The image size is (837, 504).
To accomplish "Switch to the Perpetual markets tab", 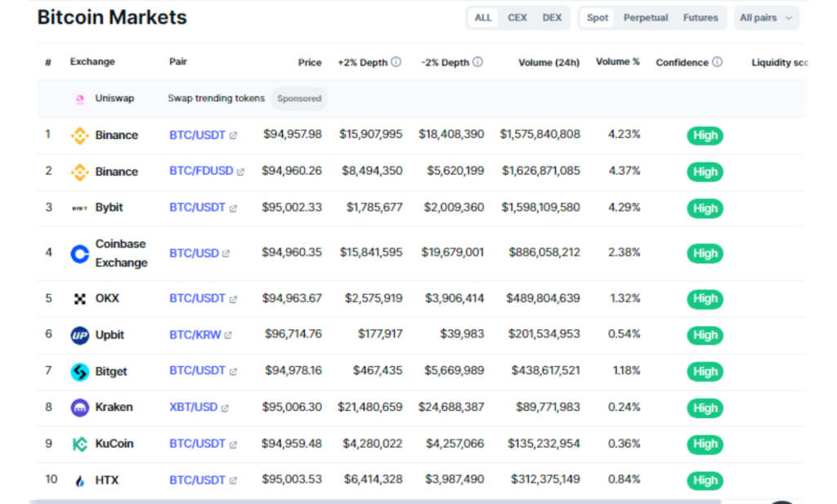I will (646, 18).
